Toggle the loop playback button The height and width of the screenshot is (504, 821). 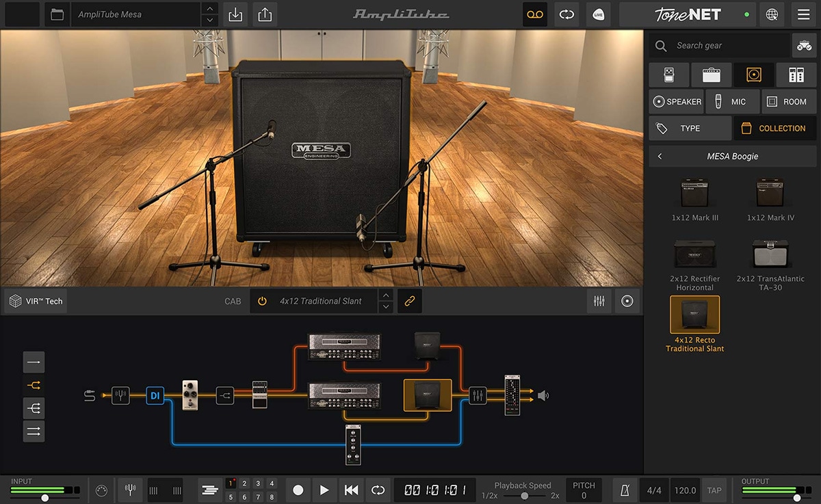pos(378,490)
